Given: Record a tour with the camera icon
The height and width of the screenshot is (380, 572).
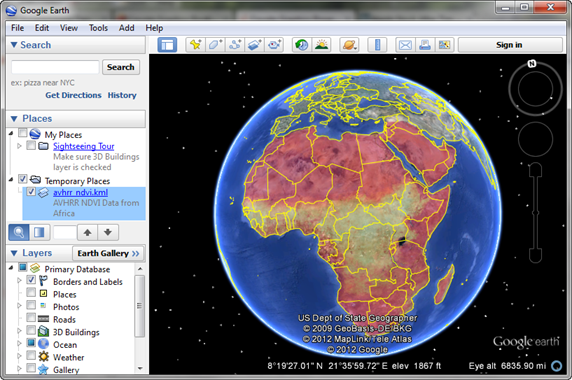Looking at the screenshot, I should pos(274,45).
